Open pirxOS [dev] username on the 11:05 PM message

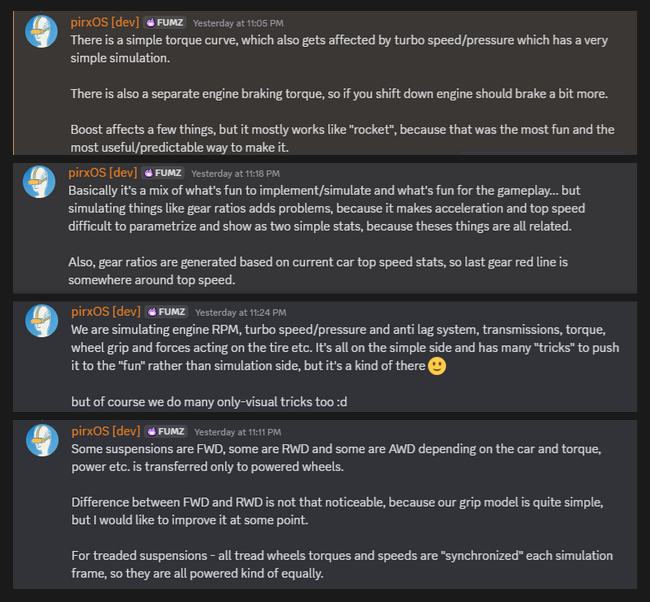click(x=104, y=22)
